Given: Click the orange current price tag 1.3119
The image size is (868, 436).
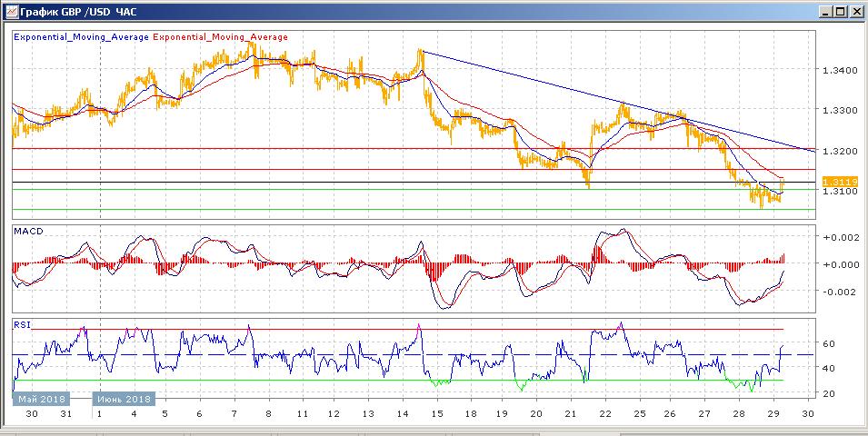Looking at the screenshot, I should [841, 182].
